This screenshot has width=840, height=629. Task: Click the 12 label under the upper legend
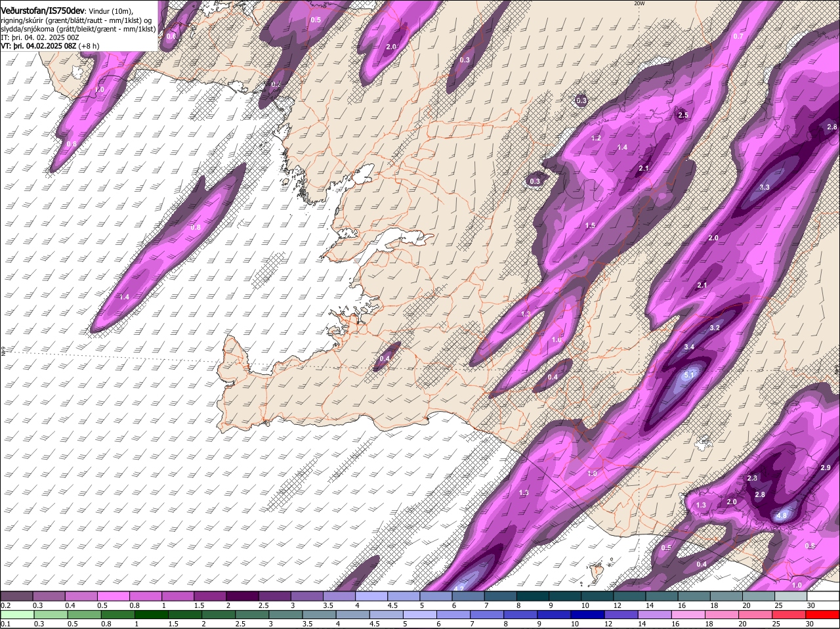pos(617,605)
